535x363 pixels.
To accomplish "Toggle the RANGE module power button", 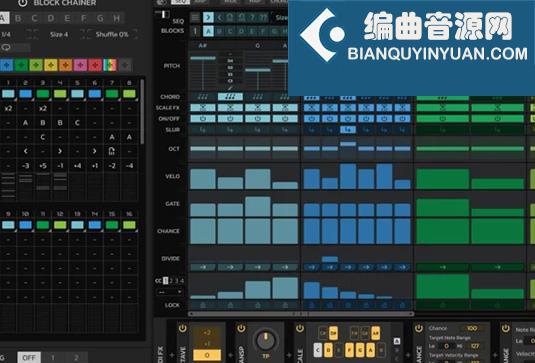I will 505,329.
